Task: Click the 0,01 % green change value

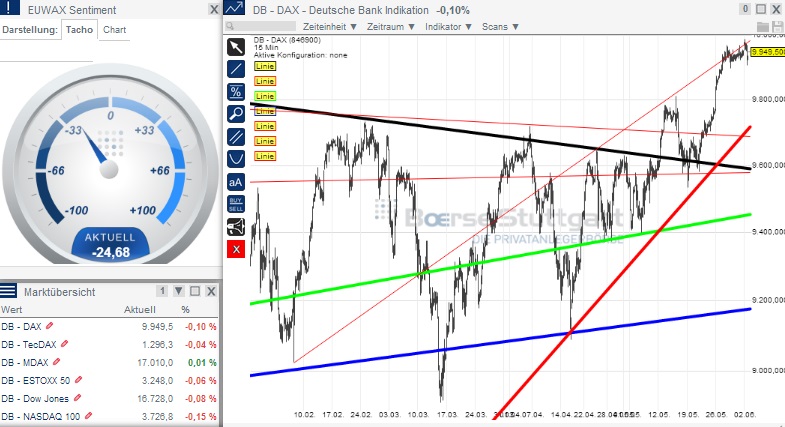Action: click(202, 362)
